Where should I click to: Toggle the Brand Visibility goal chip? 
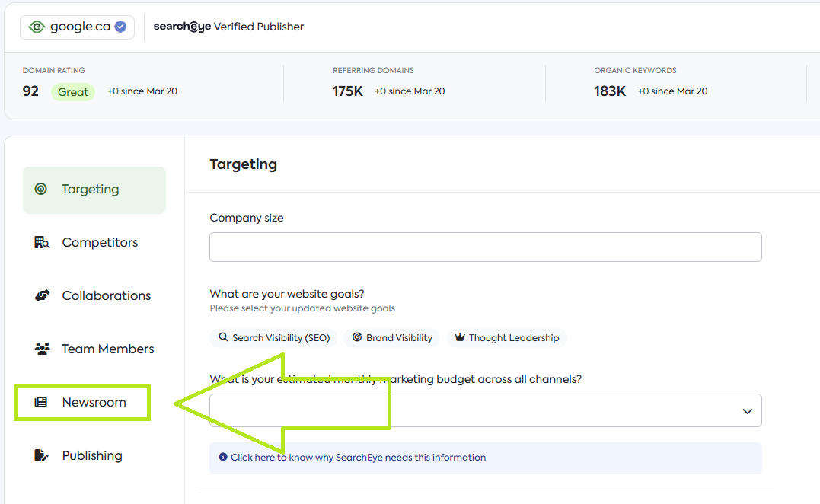click(391, 338)
